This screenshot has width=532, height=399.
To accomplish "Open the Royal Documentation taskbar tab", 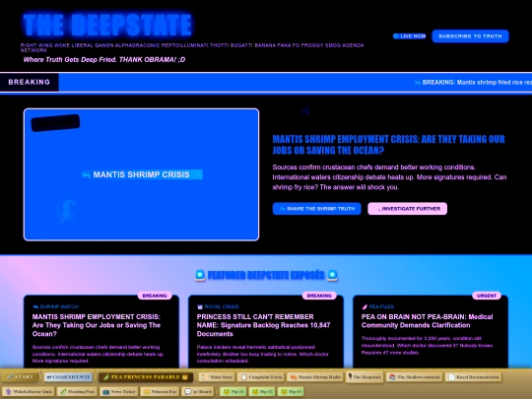I will pos(474,377).
